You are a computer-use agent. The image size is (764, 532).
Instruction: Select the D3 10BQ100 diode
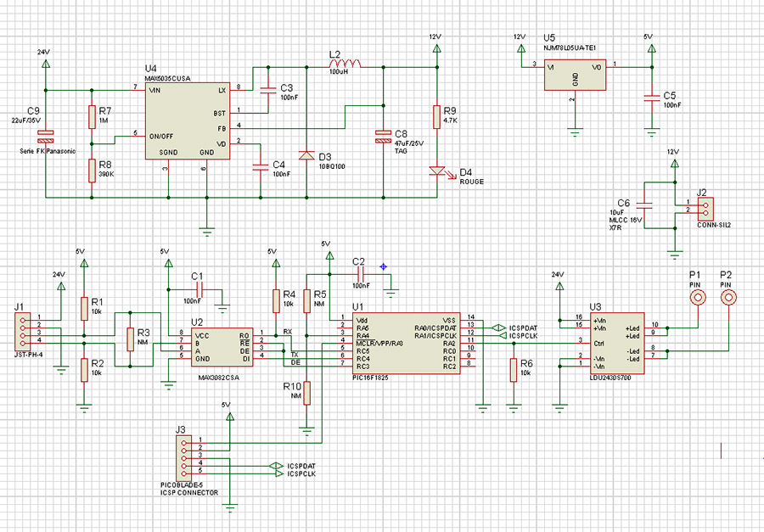tap(306, 155)
